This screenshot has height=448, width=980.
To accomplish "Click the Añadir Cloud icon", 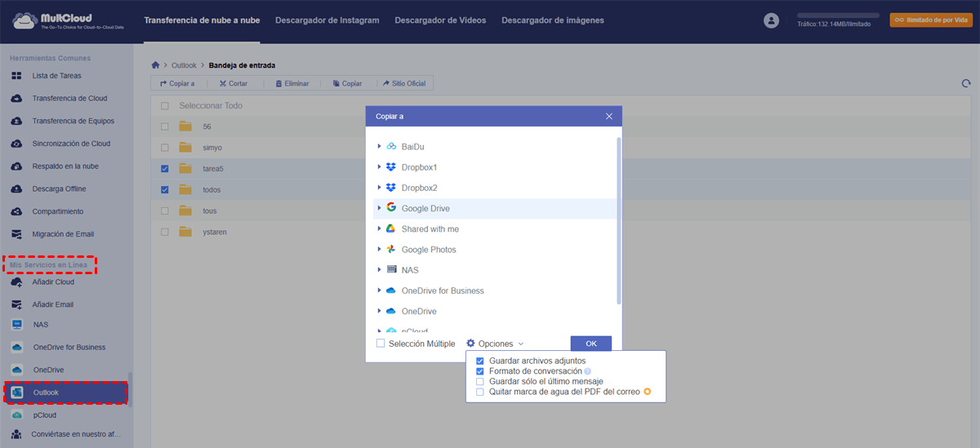I will [16, 282].
